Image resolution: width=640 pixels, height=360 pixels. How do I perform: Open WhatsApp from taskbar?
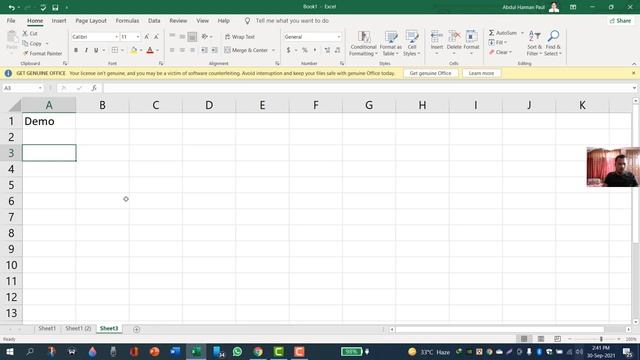coord(237,351)
